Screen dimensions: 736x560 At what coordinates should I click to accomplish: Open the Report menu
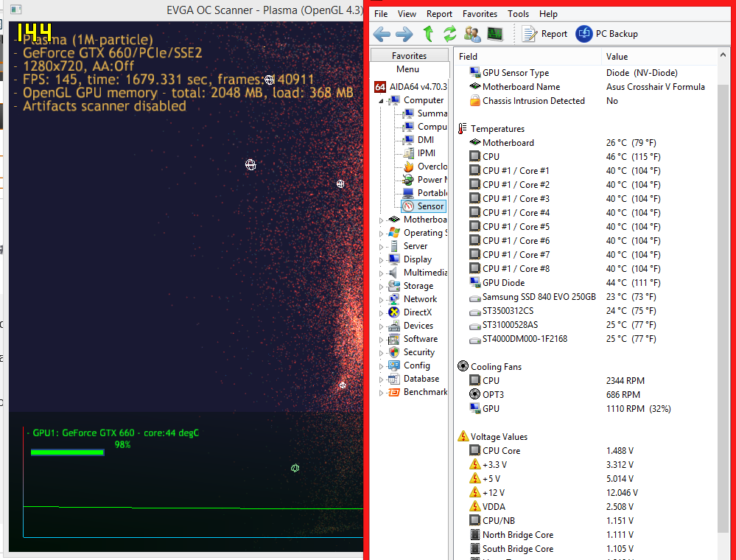439,14
